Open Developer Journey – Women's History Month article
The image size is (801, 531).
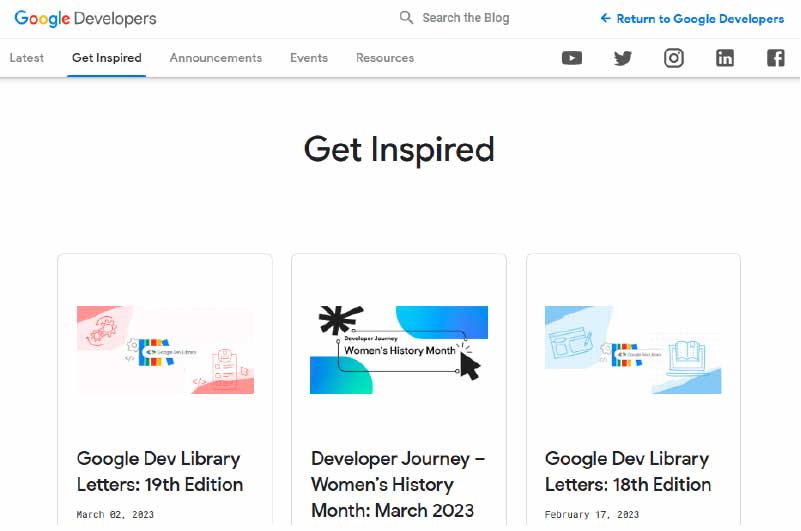398,484
